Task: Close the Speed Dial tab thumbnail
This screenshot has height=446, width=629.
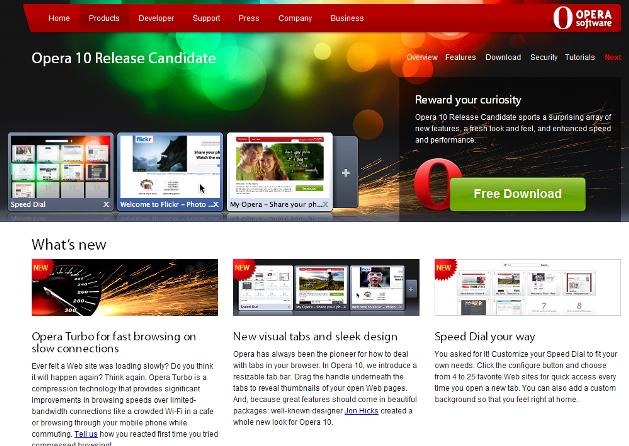Action: point(106,204)
